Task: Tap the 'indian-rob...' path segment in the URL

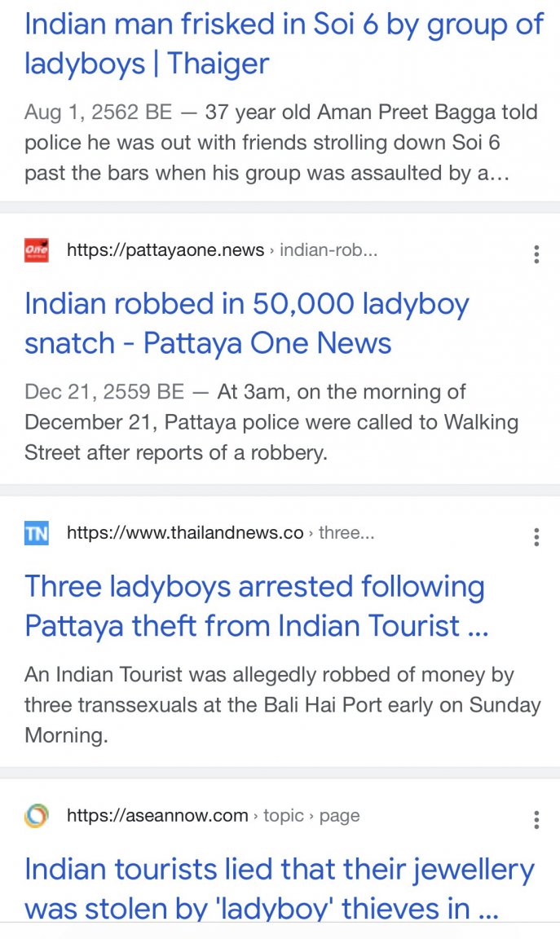Action: (x=329, y=249)
